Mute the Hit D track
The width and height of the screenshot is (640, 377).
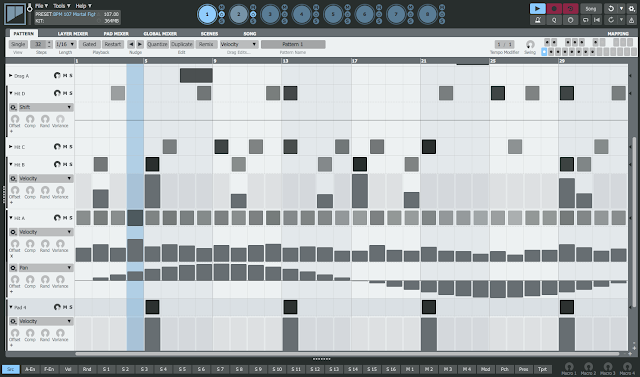(x=65, y=93)
